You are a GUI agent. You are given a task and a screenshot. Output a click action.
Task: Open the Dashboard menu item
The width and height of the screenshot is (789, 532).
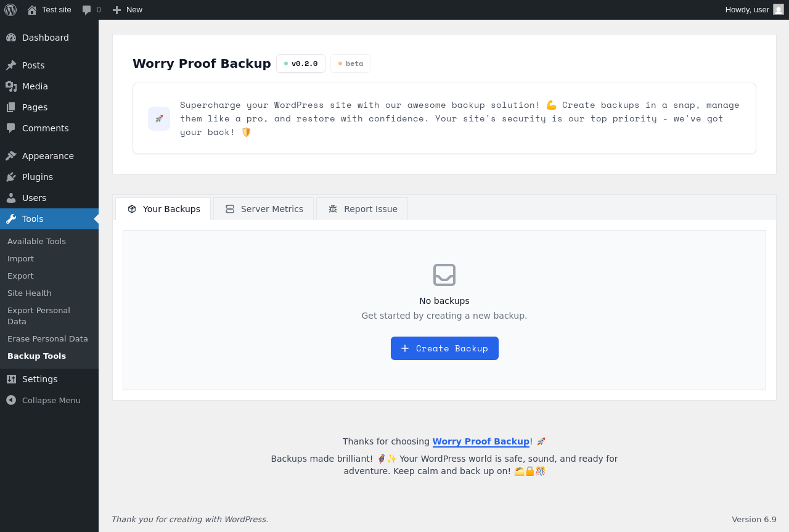[x=49, y=38]
